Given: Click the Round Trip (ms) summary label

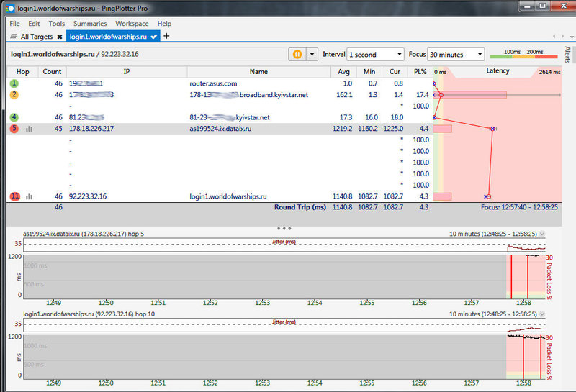Looking at the screenshot, I should (x=300, y=207).
